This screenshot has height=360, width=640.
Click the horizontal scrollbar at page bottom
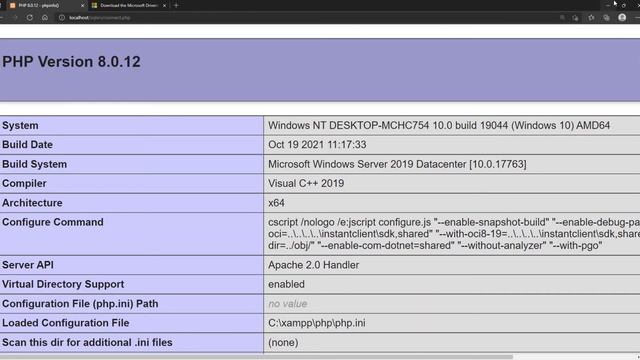pyautogui.click(x=256, y=357)
